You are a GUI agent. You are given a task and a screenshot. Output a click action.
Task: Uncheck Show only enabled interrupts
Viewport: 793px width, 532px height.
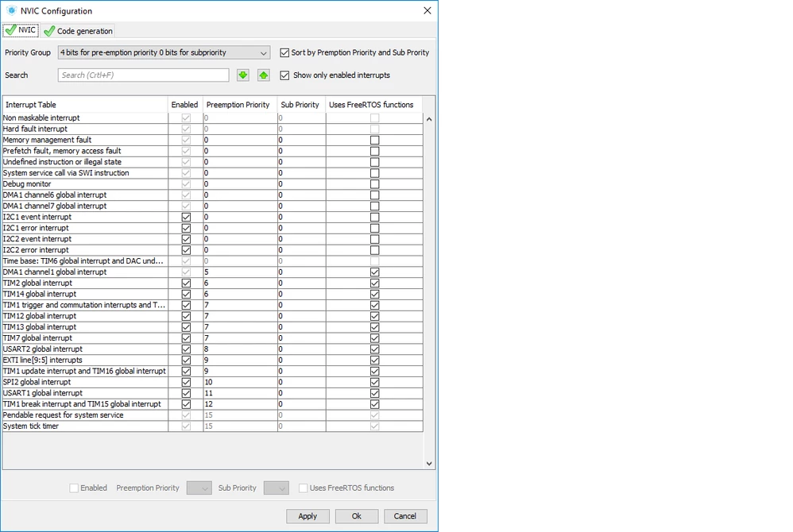[x=284, y=75]
